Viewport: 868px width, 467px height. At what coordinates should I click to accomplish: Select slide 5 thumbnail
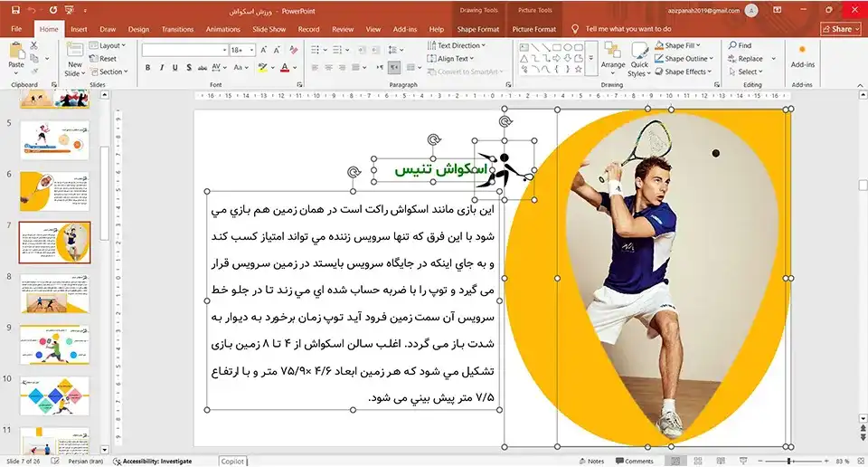coord(54,140)
